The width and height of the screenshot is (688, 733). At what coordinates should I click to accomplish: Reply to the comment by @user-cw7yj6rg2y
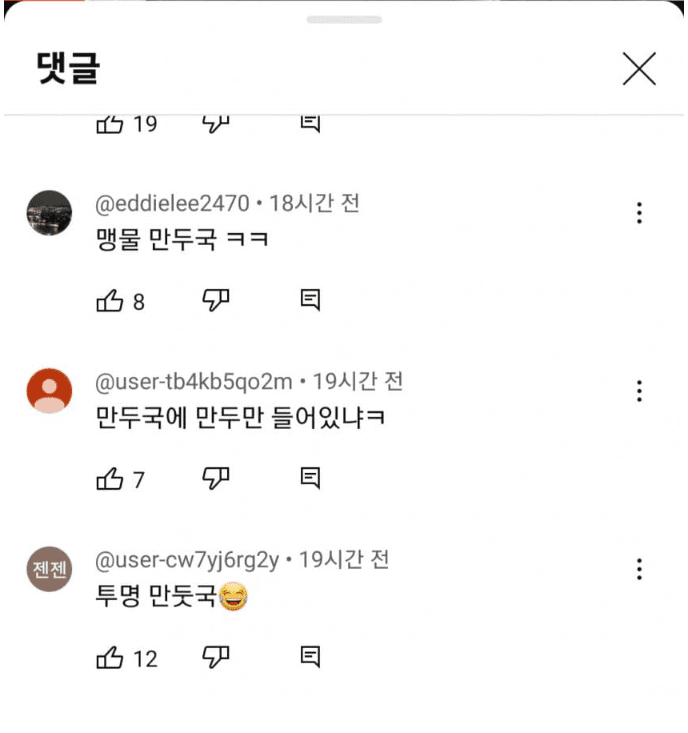tap(310, 657)
